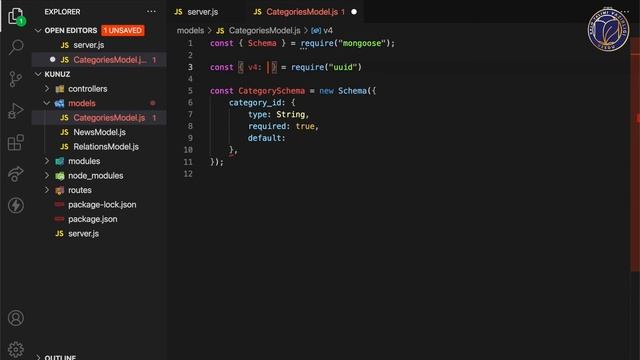Switch to the CategoriesModel.js tab

coord(305,12)
